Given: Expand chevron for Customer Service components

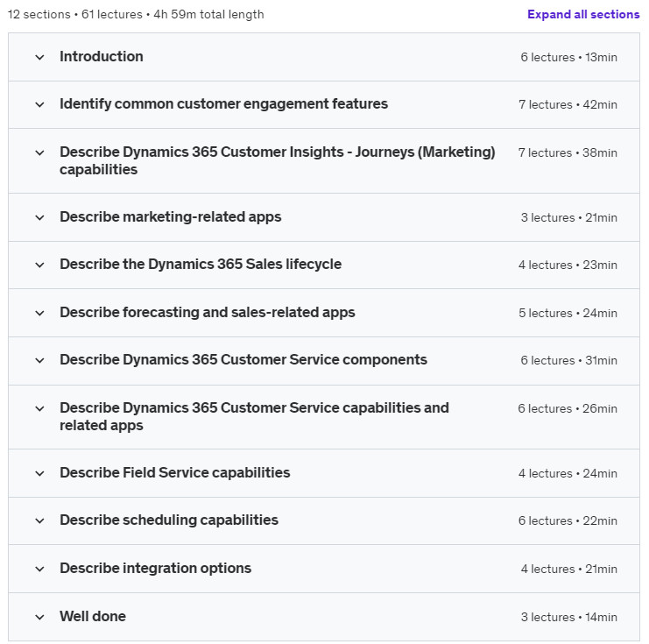Looking at the screenshot, I should (x=39, y=360).
